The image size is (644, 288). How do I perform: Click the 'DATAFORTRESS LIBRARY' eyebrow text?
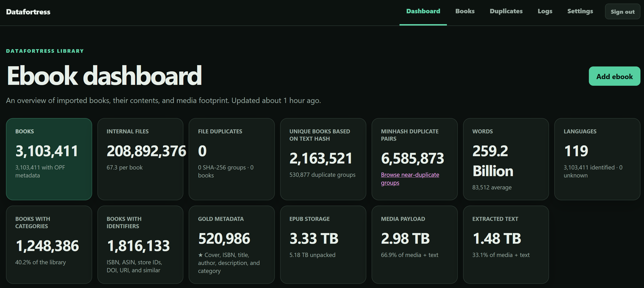pos(45,51)
